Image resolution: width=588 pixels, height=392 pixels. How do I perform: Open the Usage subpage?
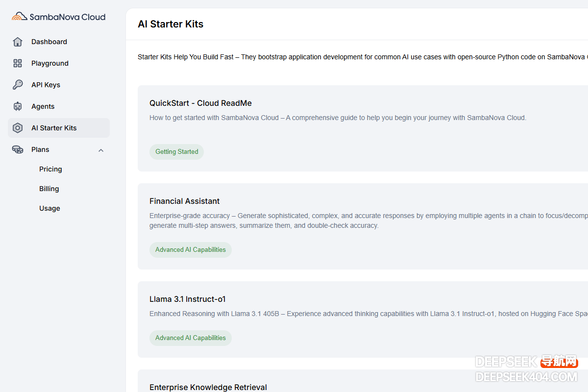tap(49, 208)
